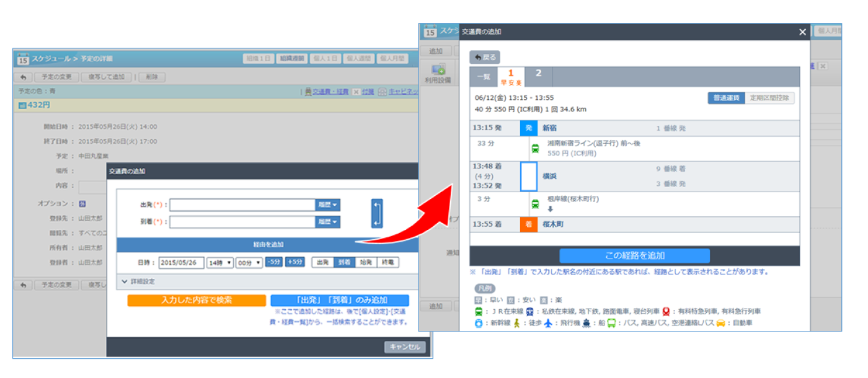Switch to 個人月間 view in left window

(392, 58)
